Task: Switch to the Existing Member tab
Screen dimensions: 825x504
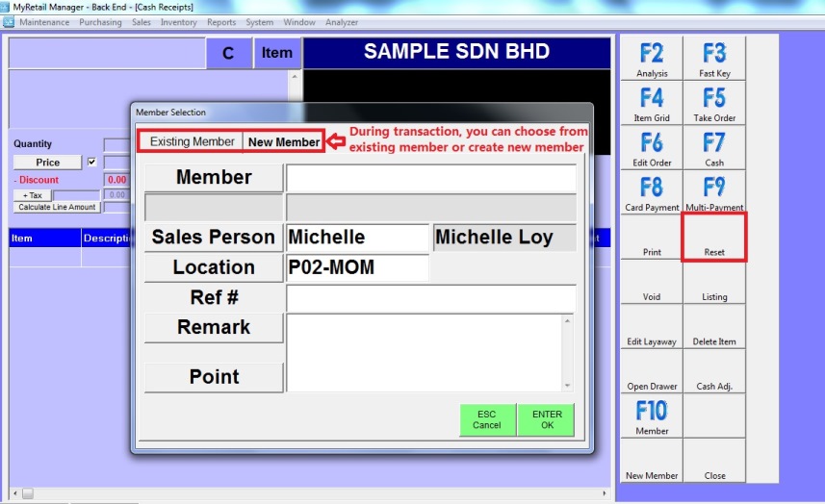Action: (192, 141)
